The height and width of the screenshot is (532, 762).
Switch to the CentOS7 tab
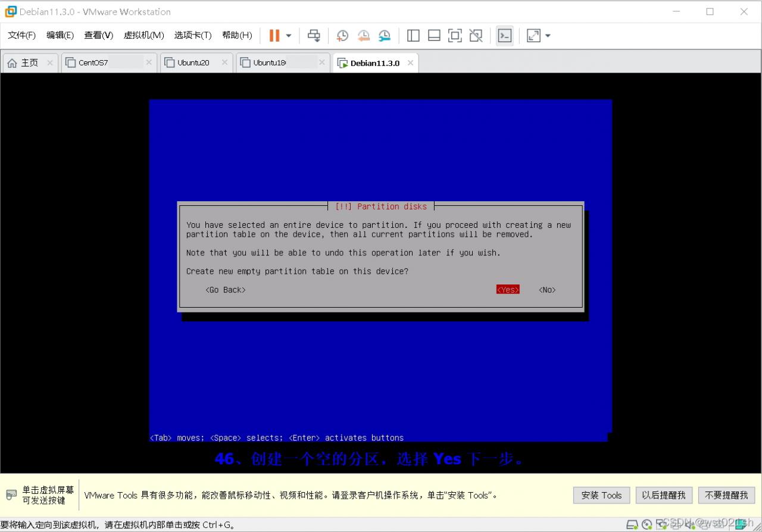pyautogui.click(x=109, y=62)
